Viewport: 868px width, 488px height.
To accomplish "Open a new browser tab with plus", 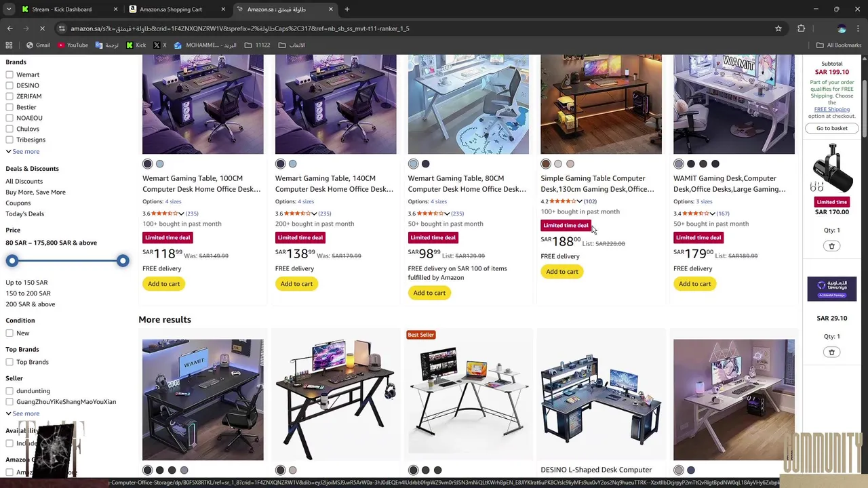I will coord(347,9).
